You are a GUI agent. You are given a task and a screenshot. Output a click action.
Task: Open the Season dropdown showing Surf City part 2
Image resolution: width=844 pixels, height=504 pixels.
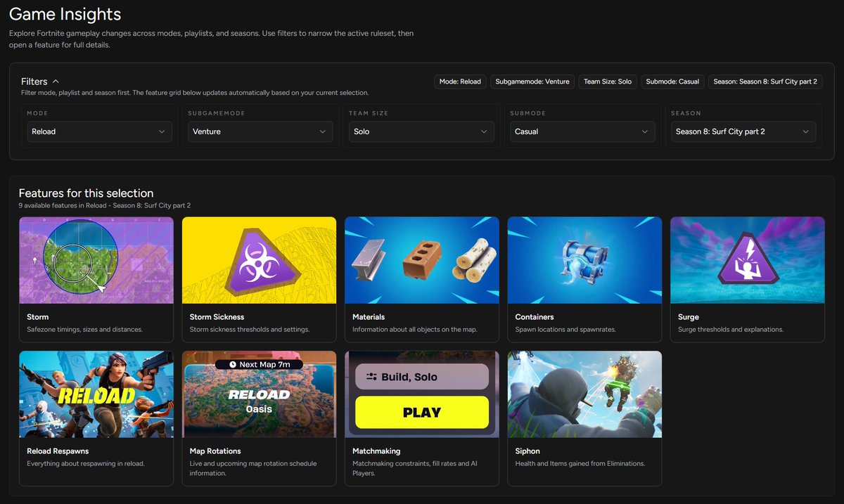coord(743,131)
